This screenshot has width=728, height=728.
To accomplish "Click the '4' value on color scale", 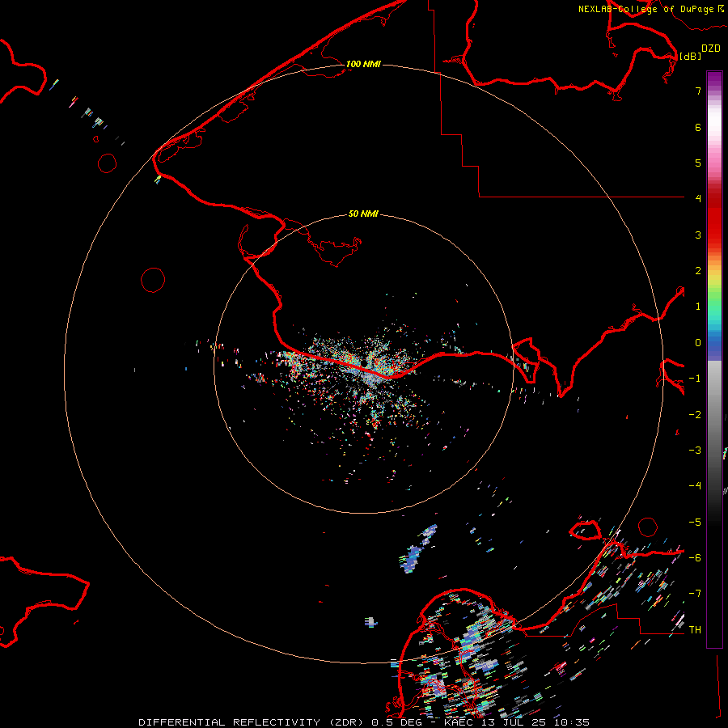I will (x=698, y=198).
